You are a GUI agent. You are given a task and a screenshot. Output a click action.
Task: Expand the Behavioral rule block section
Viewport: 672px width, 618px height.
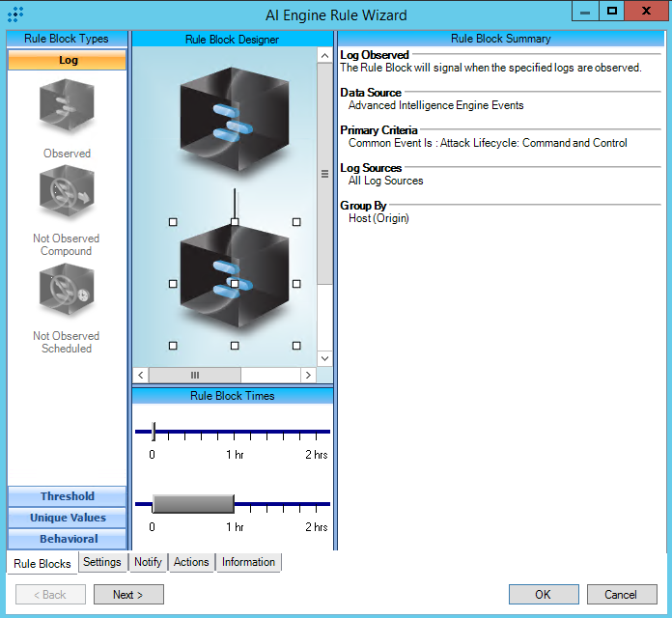click(68, 539)
